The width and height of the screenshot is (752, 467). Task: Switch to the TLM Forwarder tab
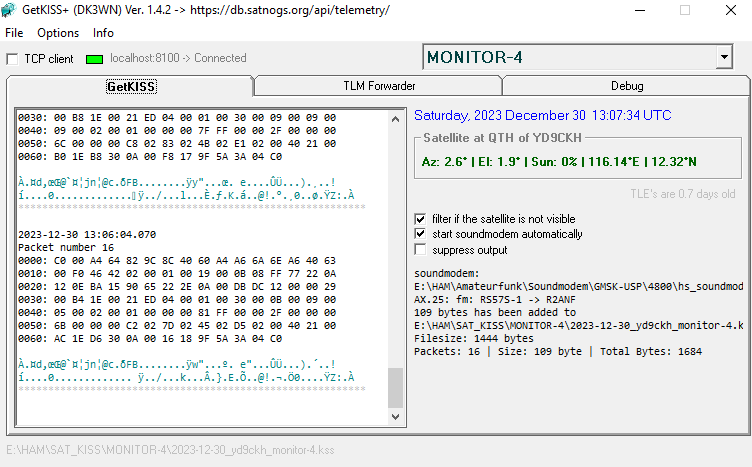coord(379,86)
